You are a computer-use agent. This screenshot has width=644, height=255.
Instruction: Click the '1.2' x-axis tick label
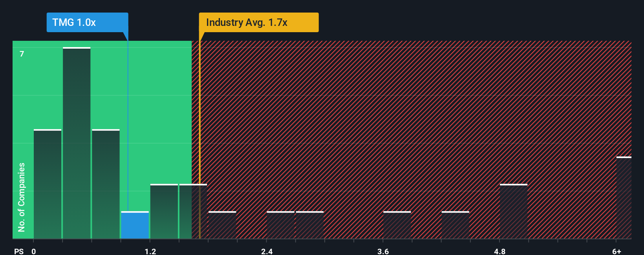click(x=150, y=251)
